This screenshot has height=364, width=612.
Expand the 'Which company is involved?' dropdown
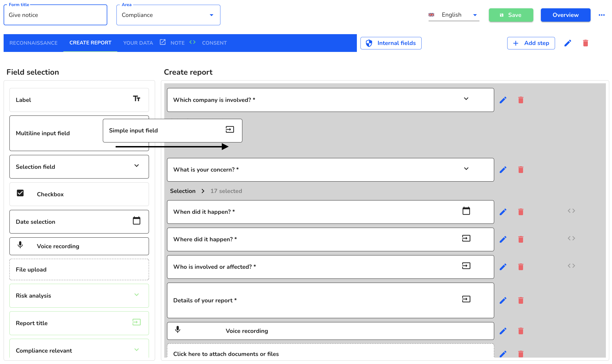click(x=466, y=99)
